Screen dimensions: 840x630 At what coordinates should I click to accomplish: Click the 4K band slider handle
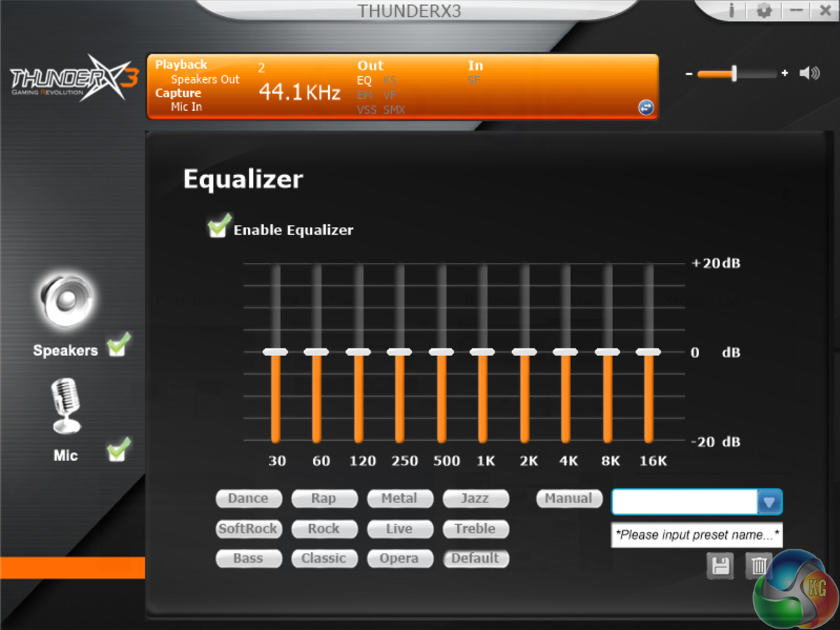coord(565,352)
